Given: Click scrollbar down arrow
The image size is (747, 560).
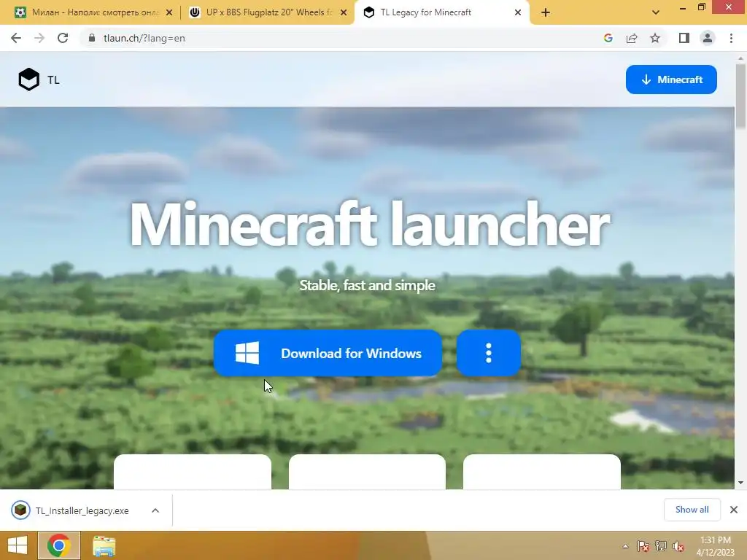Looking at the screenshot, I should 740,483.
